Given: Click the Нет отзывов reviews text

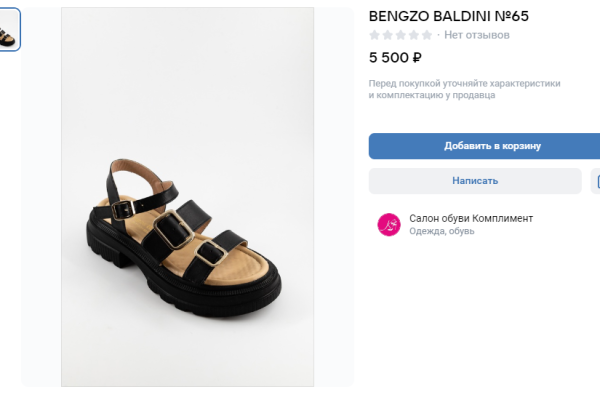Looking at the screenshot, I should tap(477, 35).
